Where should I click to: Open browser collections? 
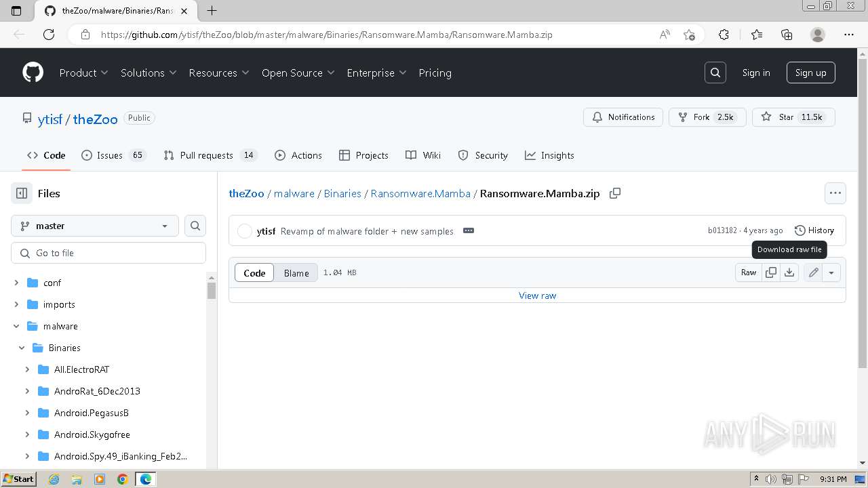point(787,35)
